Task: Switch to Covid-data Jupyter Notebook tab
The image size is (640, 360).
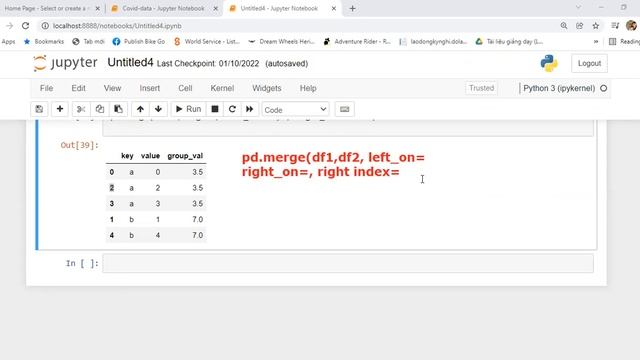Action: (163, 8)
